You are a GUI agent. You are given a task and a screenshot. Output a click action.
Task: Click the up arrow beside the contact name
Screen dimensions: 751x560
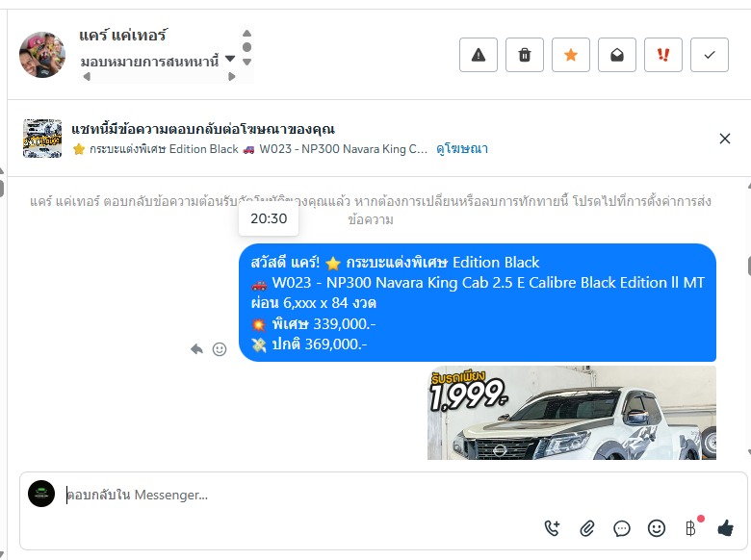(x=246, y=33)
